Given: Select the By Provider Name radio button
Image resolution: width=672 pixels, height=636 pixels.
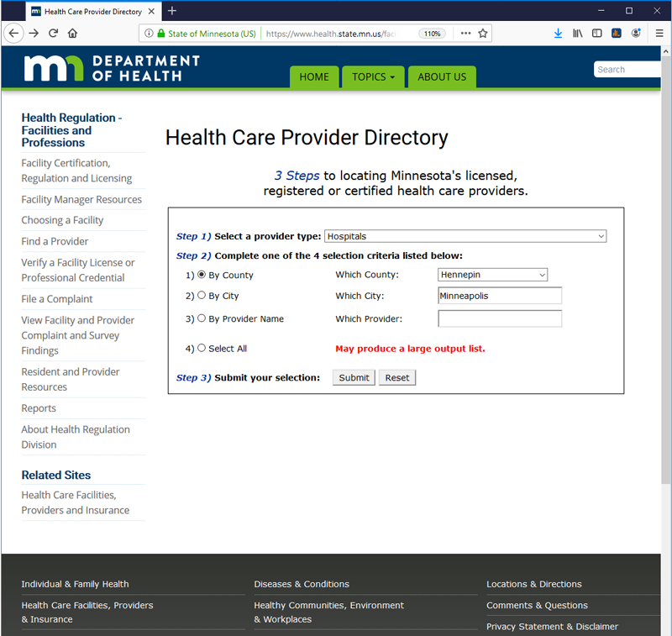Looking at the screenshot, I should (x=202, y=318).
